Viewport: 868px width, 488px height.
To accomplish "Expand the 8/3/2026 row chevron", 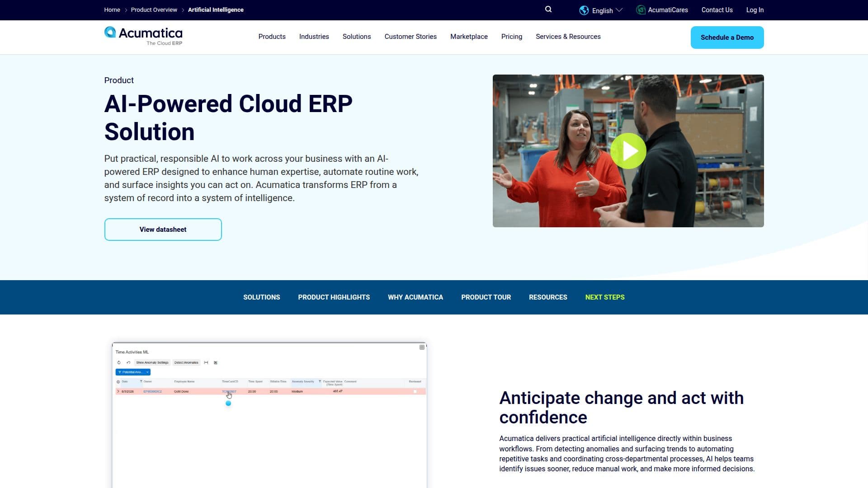I will tap(118, 391).
